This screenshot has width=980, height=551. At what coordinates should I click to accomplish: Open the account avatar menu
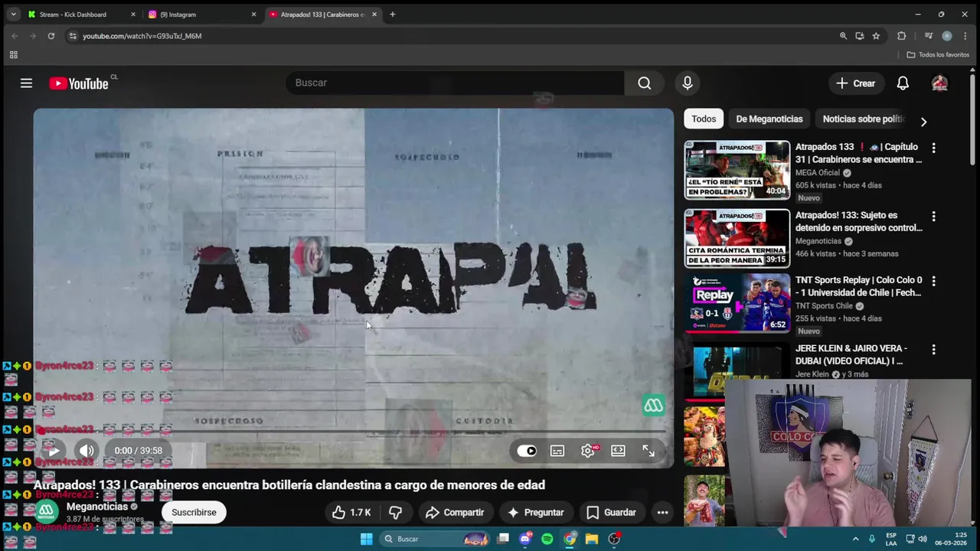tap(939, 83)
